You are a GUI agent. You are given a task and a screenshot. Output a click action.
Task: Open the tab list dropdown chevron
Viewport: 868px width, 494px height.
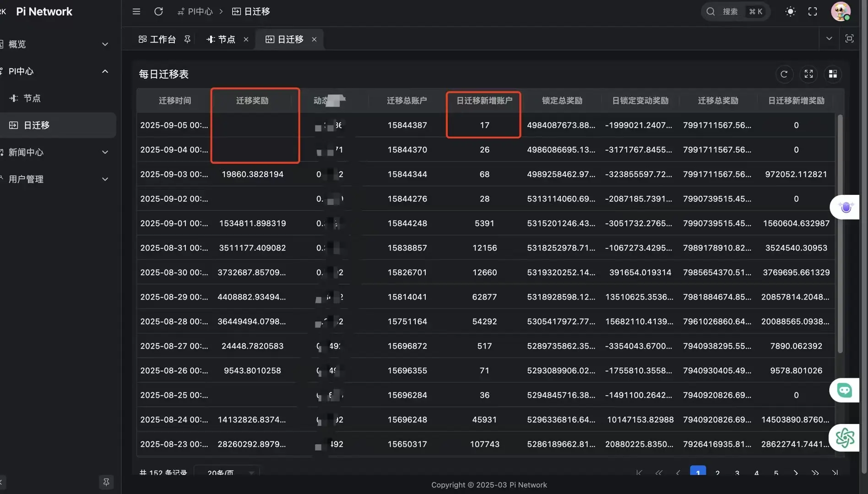click(x=829, y=38)
